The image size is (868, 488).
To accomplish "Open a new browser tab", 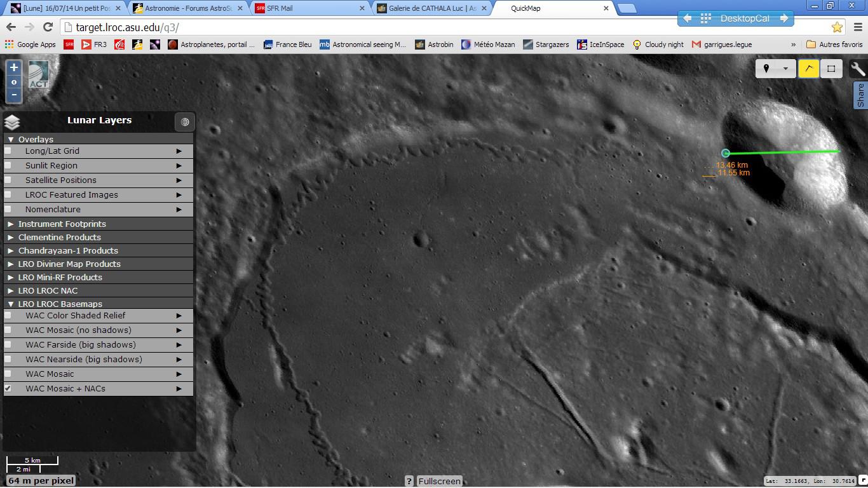I will (627, 8).
